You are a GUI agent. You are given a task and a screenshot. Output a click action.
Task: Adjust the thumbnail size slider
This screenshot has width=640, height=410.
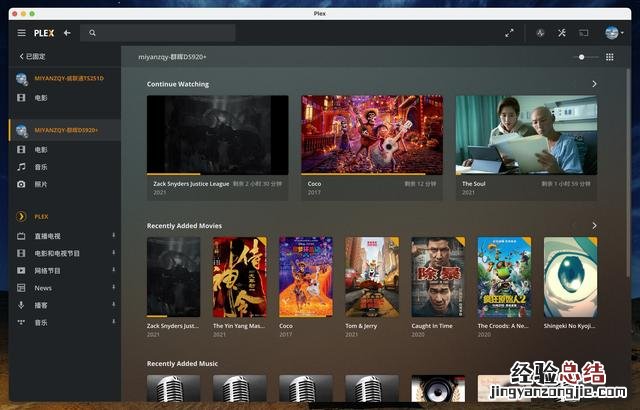(x=582, y=57)
